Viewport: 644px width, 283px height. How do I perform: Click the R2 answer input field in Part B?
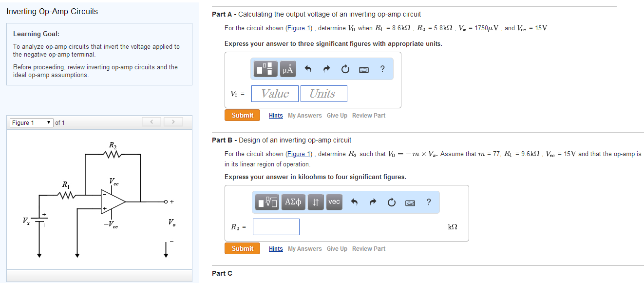coord(276,226)
